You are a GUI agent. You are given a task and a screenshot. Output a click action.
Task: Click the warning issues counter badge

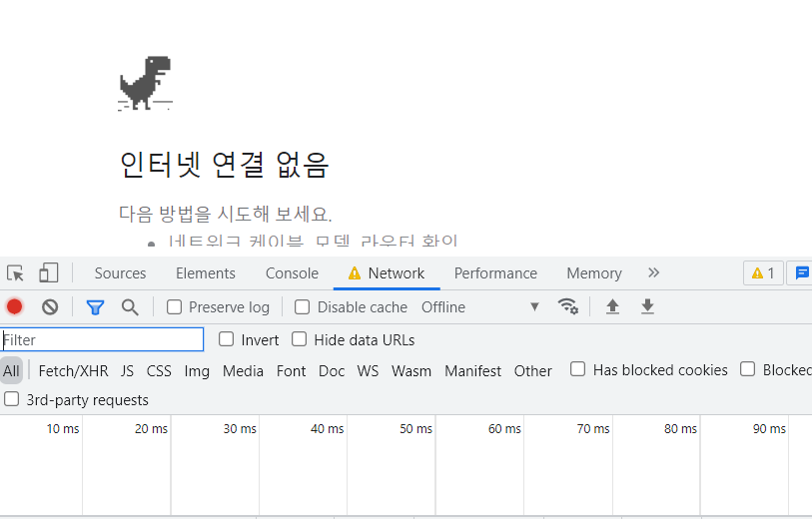click(x=763, y=273)
